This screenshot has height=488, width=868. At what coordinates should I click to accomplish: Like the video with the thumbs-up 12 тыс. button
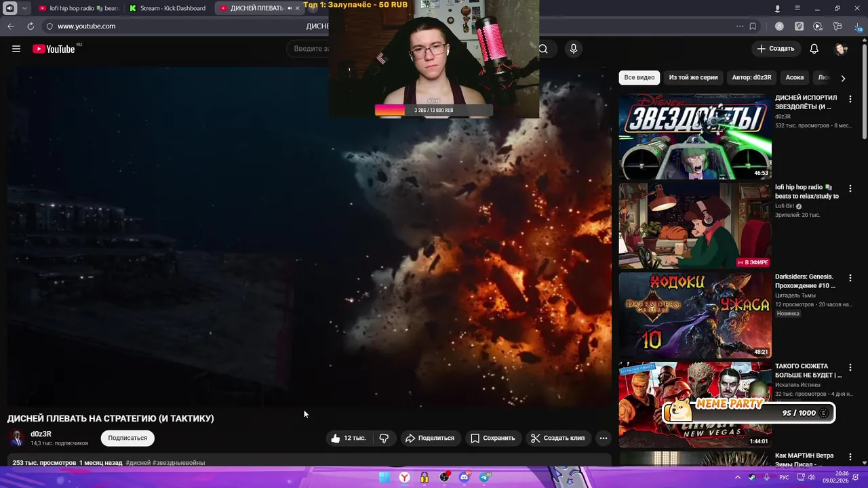click(349, 438)
